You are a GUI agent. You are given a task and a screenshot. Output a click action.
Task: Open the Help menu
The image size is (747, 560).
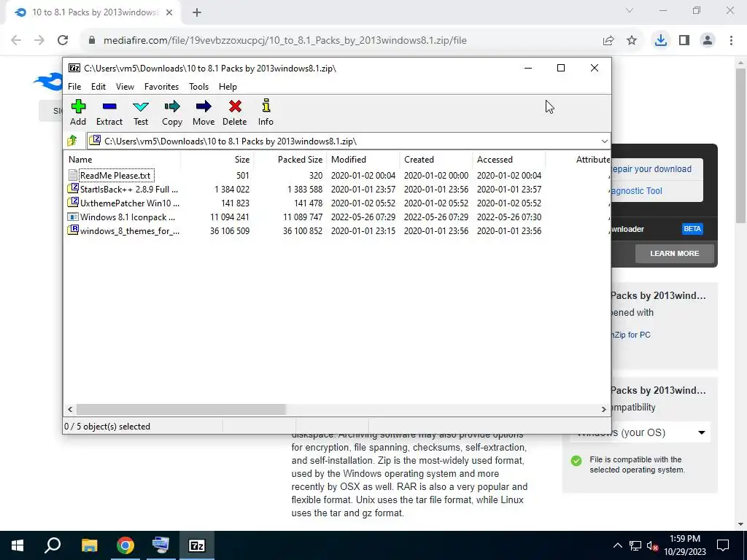coord(228,87)
